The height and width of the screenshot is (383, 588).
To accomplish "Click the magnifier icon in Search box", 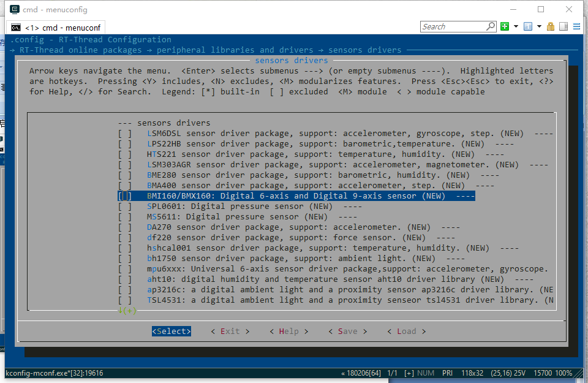I will 491,26.
